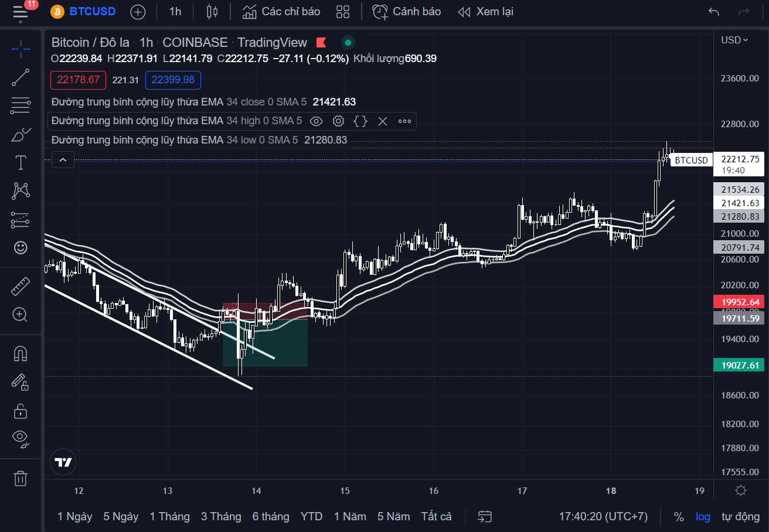The width and height of the screenshot is (769, 532).
Task: Toggle lock all drawing tools
Action: pyautogui.click(x=21, y=411)
